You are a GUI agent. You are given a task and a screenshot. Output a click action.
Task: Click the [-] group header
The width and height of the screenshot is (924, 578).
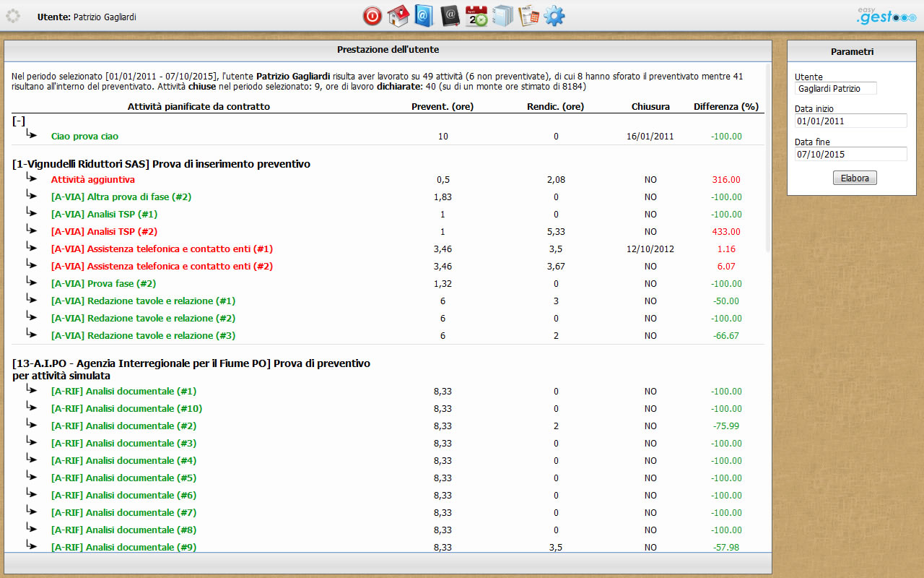point(19,121)
